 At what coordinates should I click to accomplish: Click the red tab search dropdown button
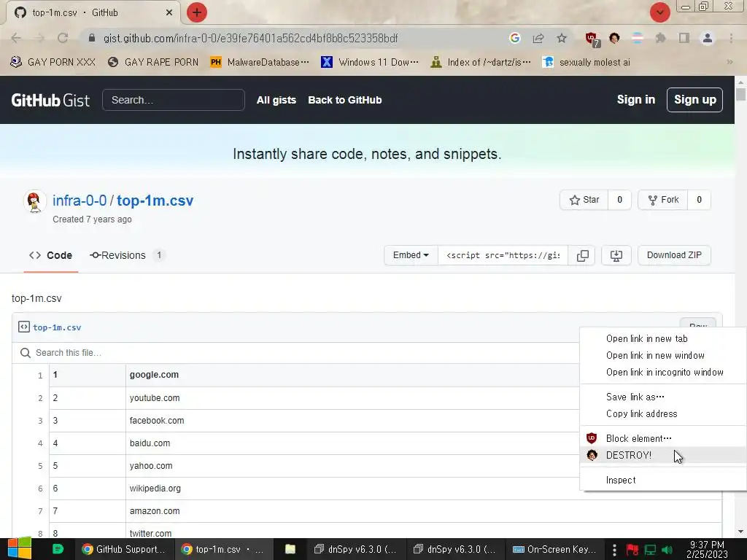pyautogui.click(x=659, y=12)
